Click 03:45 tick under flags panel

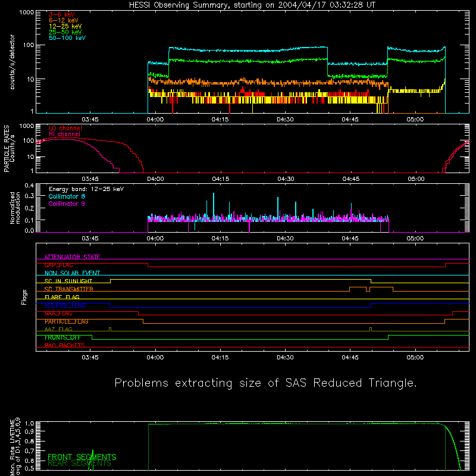tap(90, 358)
